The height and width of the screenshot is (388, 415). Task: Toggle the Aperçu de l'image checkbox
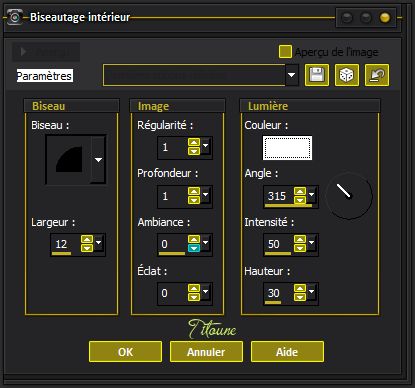tap(285, 52)
